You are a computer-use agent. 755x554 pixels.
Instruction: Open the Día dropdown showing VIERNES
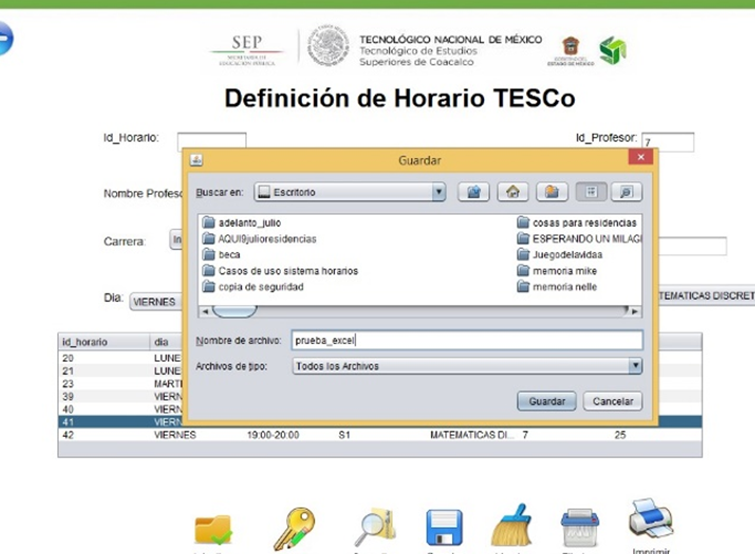[x=155, y=301]
